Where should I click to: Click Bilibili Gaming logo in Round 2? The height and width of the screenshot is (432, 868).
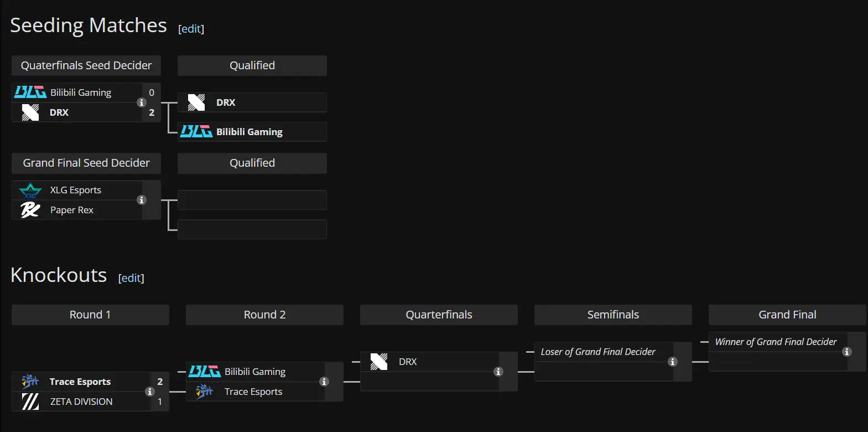point(205,372)
